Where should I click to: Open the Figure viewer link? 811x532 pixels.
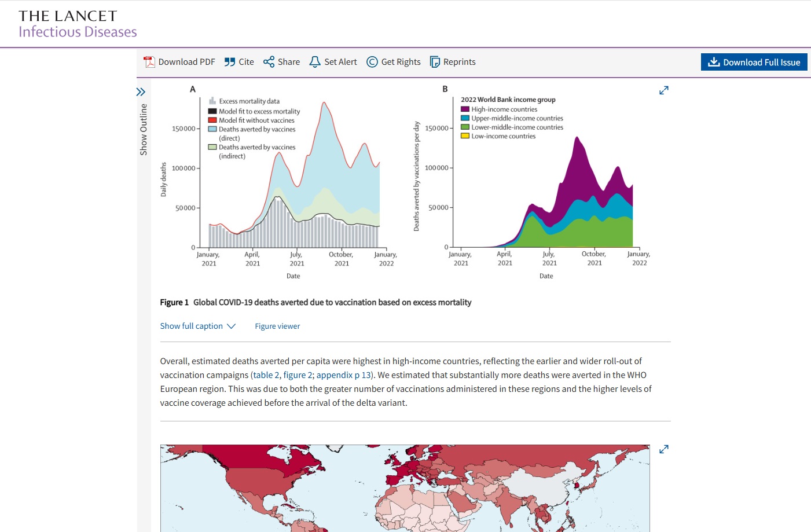pos(277,326)
